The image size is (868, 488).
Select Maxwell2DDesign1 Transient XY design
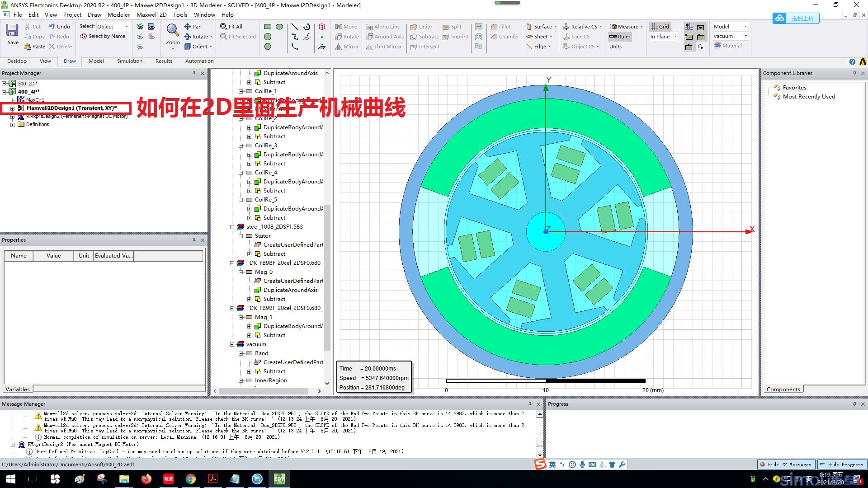tap(71, 108)
